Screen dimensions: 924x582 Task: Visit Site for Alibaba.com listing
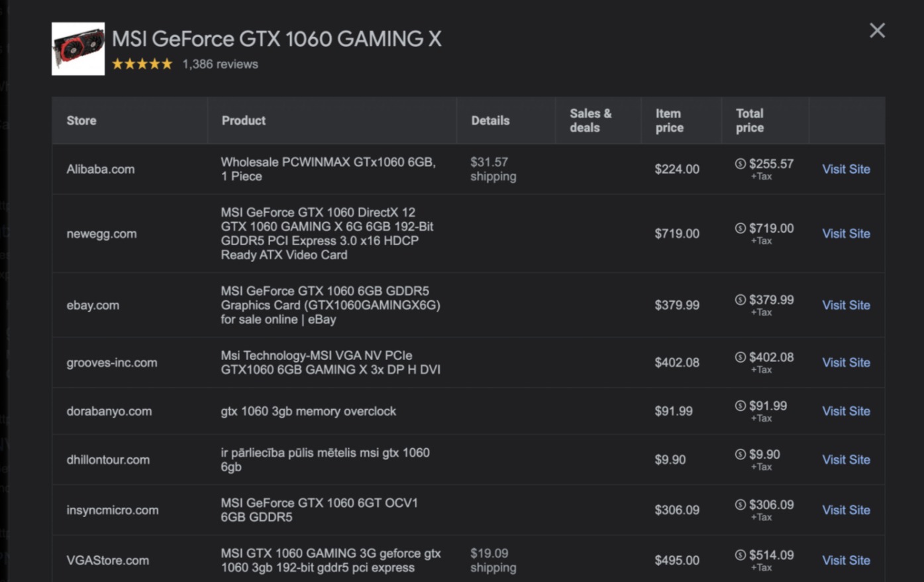[846, 169]
